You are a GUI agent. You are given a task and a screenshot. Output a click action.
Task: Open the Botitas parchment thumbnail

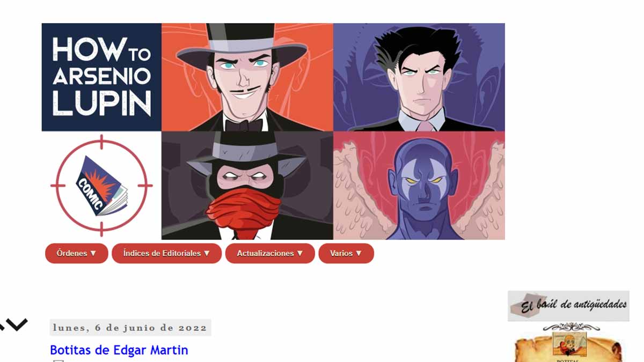pyautogui.click(x=569, y=348)
